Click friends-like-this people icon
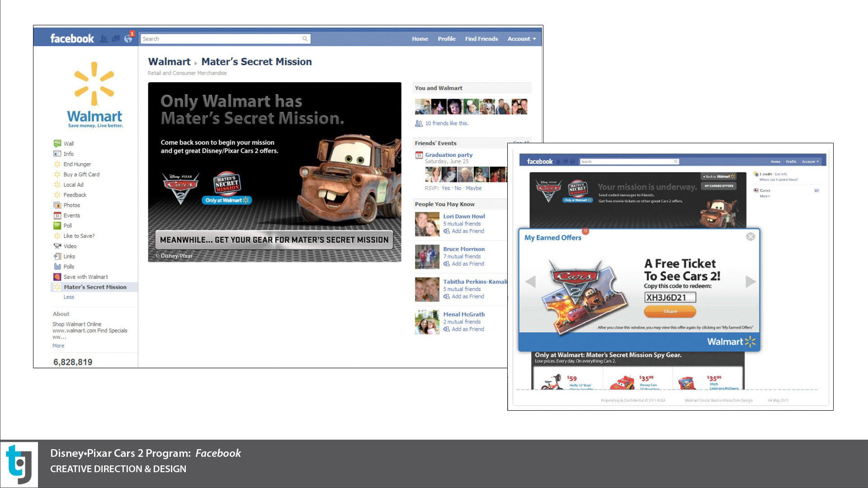The image size is (868, 488). click(x=419, y=123)
